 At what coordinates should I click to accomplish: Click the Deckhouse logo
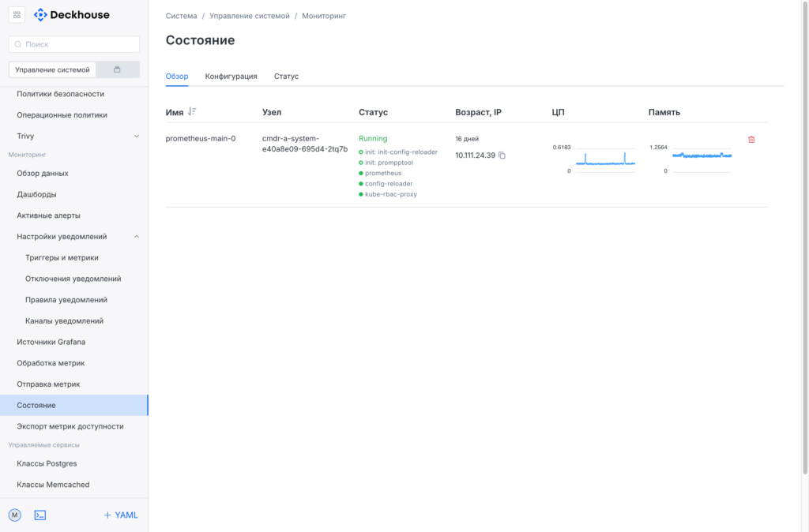coord(72,15)
